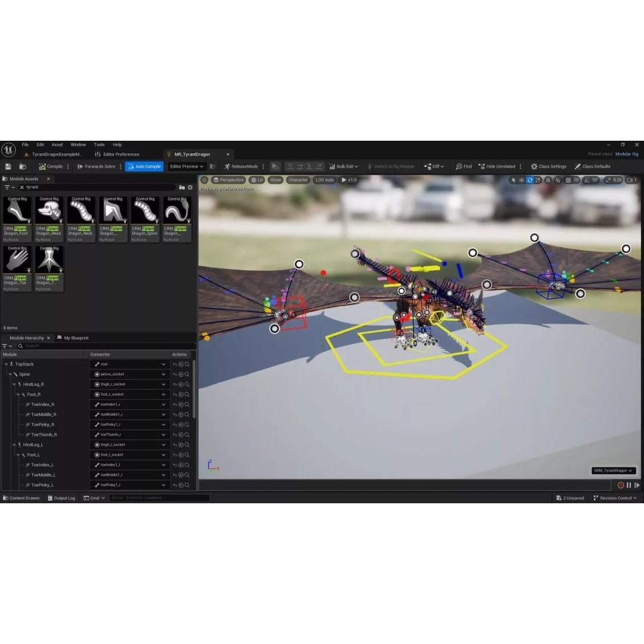Select the CRM_TyrantDragon_Head module thumbnail

pos(49,219)
